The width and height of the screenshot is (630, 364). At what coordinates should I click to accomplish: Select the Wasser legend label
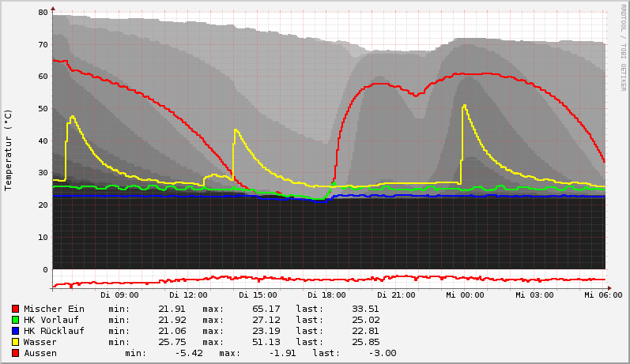tap(40, 342)
